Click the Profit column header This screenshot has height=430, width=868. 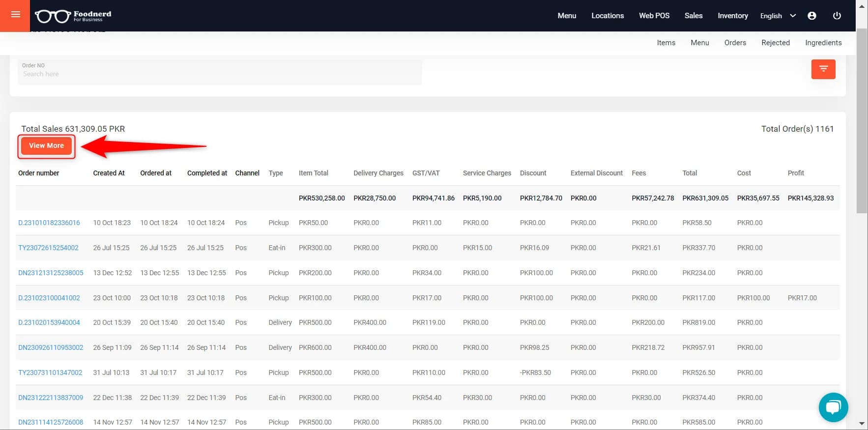pyautogui.click(x=796, y=173)
